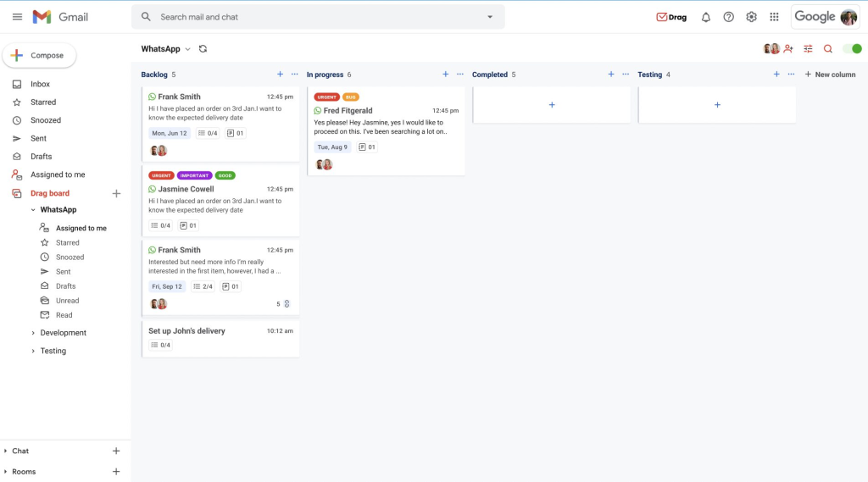Toggle the Drag board switch off
The image size is (868, 482).
coord(853,48)
